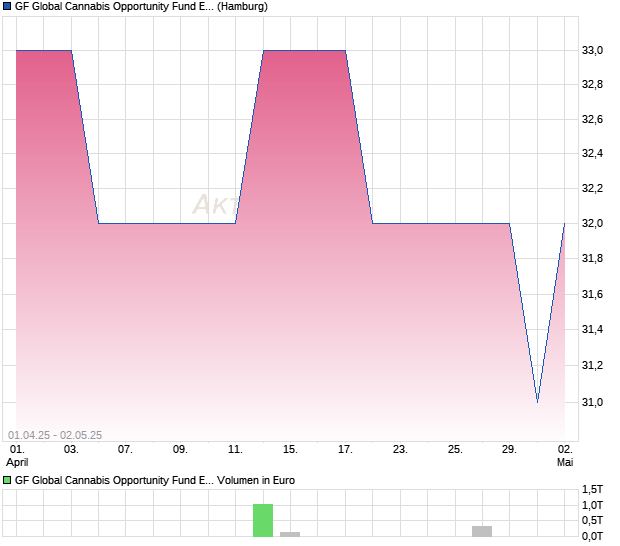Click the volume axis label '0,5T'

tap(592, 520)
